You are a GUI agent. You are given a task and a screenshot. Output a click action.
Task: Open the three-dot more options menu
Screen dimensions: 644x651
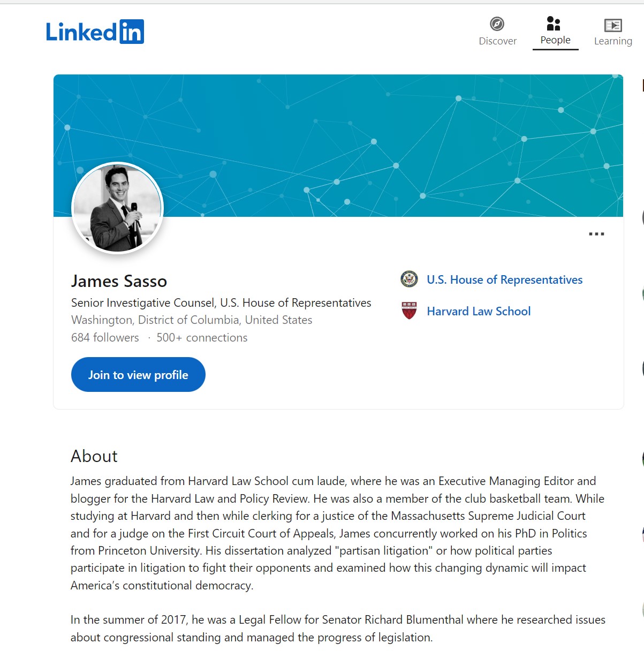(596, 234)
